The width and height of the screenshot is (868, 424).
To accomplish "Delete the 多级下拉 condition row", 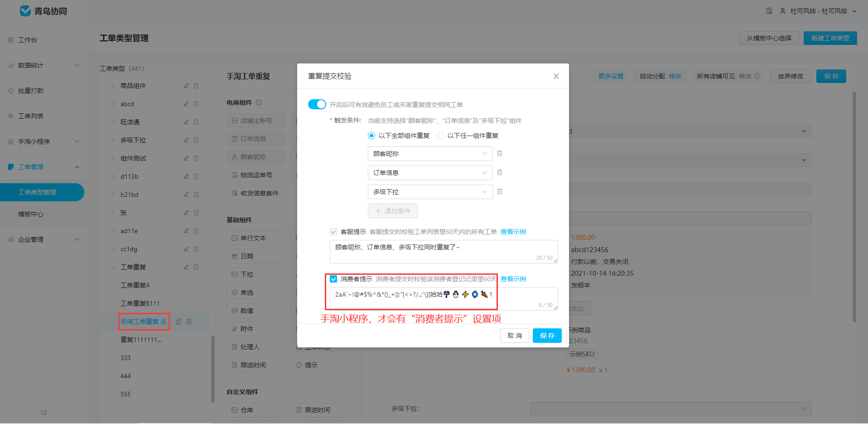I will coord(500,191).
